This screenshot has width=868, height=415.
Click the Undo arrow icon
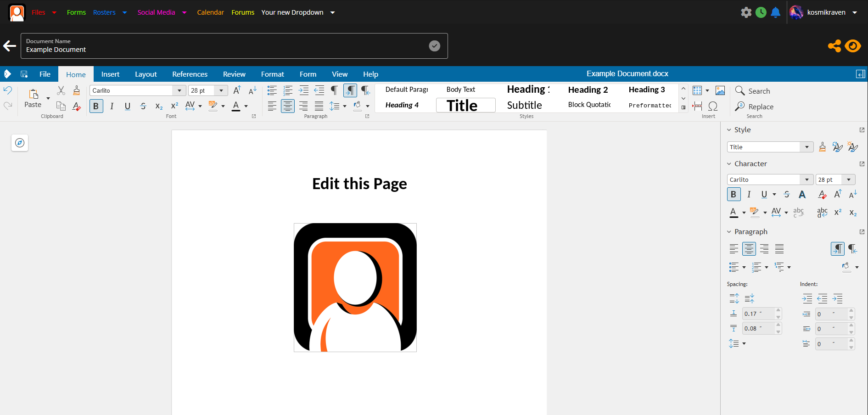[8, 90]
